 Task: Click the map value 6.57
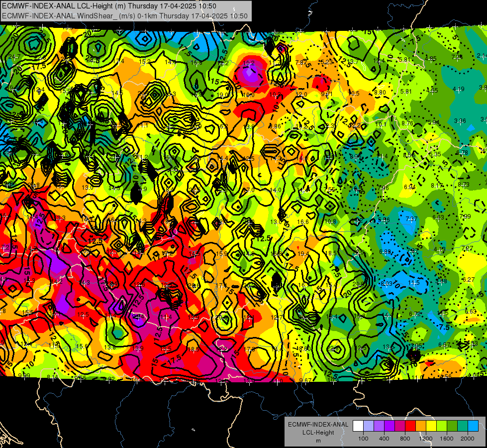pos(444,344)
